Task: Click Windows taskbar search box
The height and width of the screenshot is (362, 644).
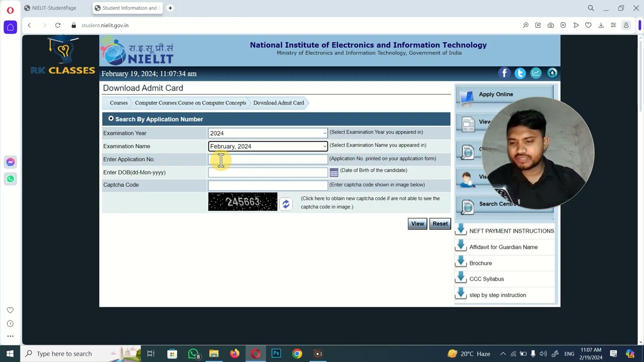Action: (82, 353)
